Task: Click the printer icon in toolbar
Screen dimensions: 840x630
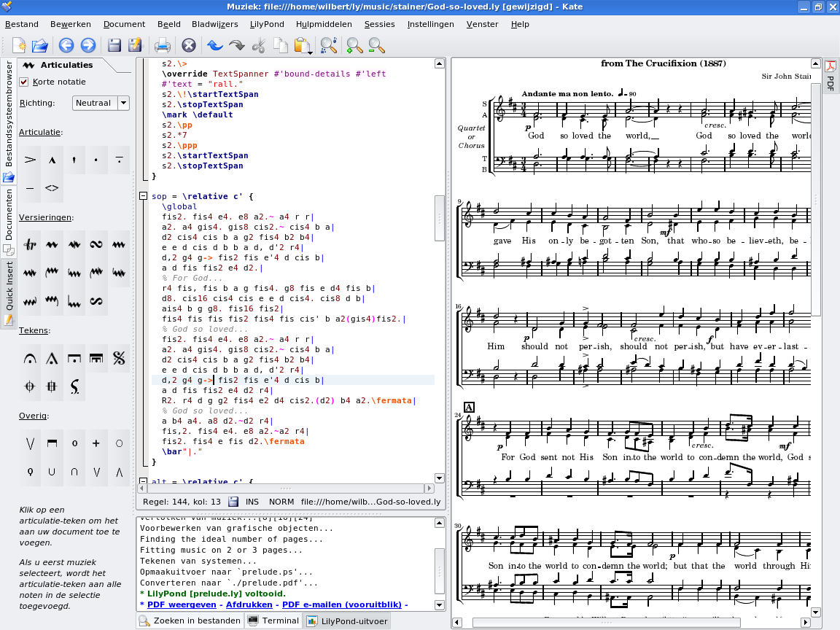Action: pos(162,46)
